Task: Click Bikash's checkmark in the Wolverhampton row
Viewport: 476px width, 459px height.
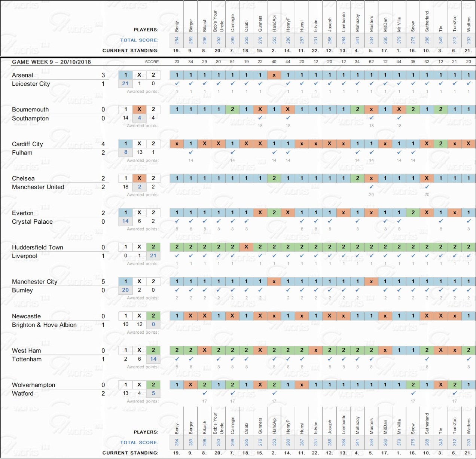Action: click(x=204, y=393)
